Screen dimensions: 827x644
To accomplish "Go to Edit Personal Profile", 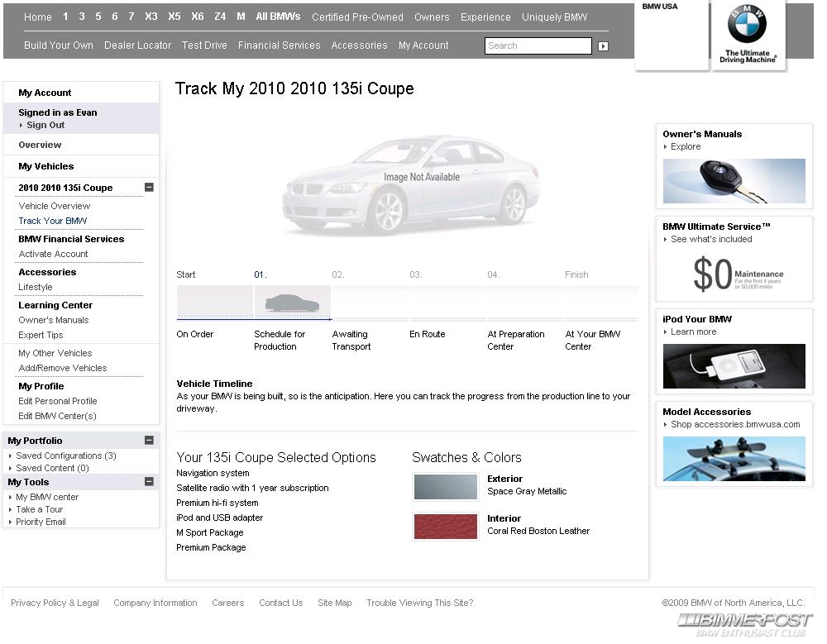I will 58,401.
